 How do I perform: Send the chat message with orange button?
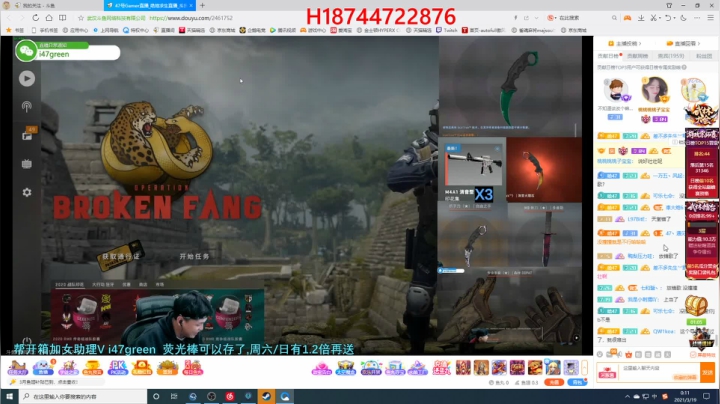click(708, 372)
